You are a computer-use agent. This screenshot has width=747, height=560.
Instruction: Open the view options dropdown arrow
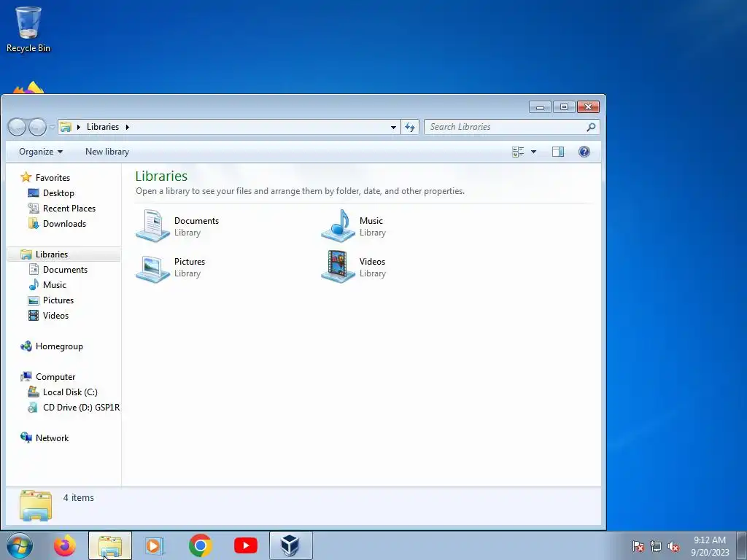pos(533,152)
